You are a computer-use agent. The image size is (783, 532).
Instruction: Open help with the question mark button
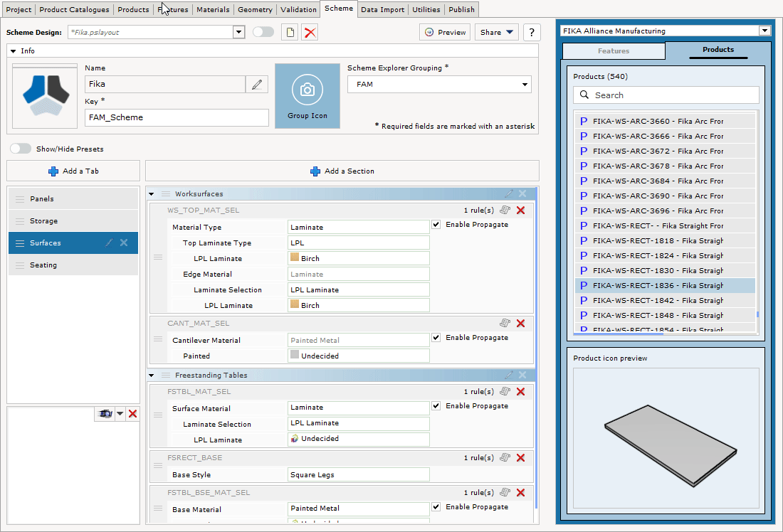[532, 33]
